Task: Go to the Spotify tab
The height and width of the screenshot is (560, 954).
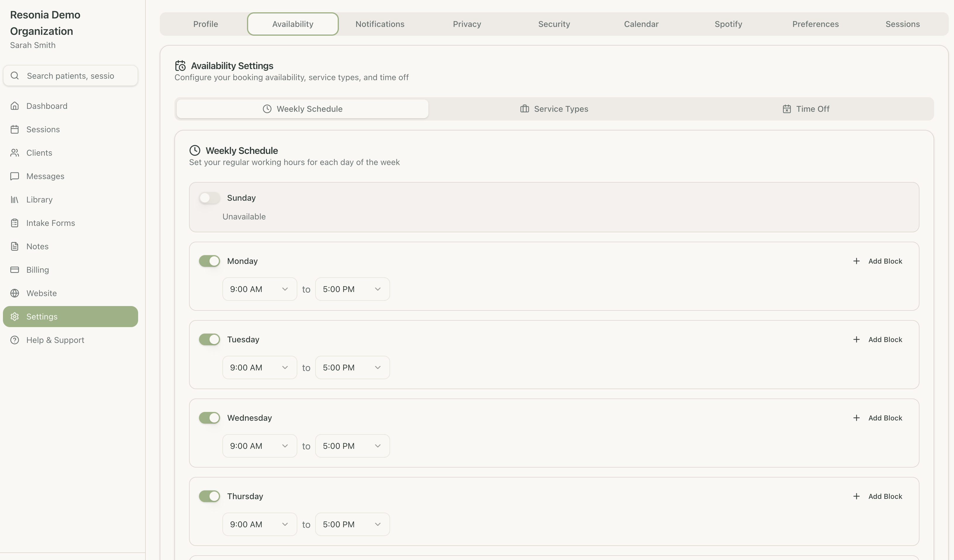Action: coord(728,24)
